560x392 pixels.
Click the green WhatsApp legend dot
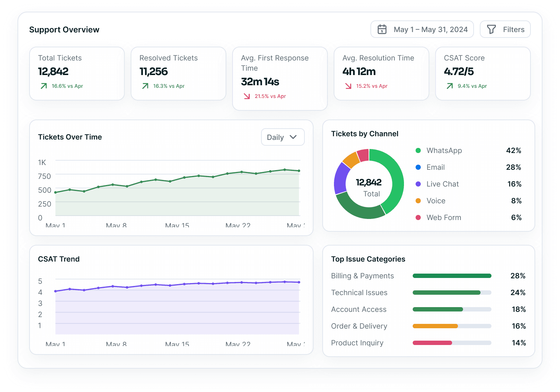coord(418,150)
